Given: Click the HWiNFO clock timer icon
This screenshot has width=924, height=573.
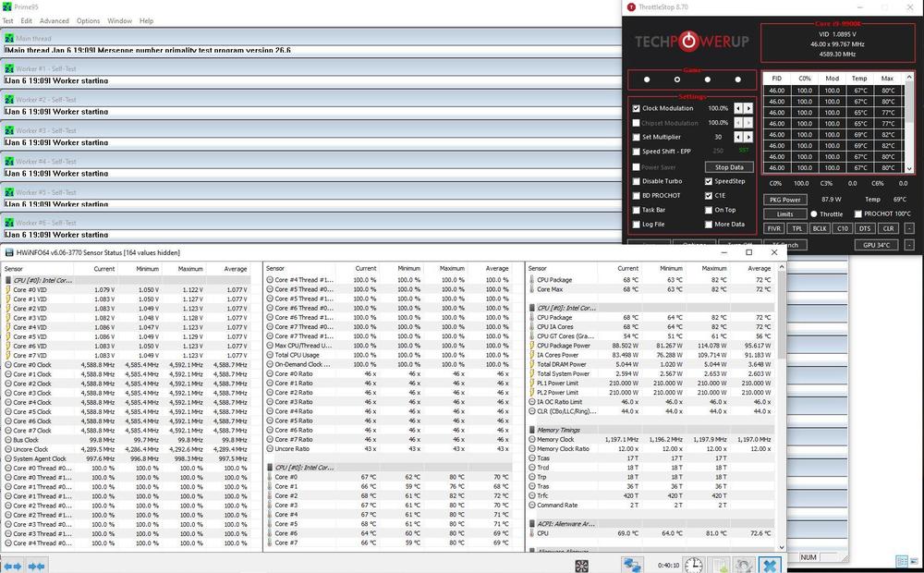Looking at the screenshot, I should tap(693, 565).
